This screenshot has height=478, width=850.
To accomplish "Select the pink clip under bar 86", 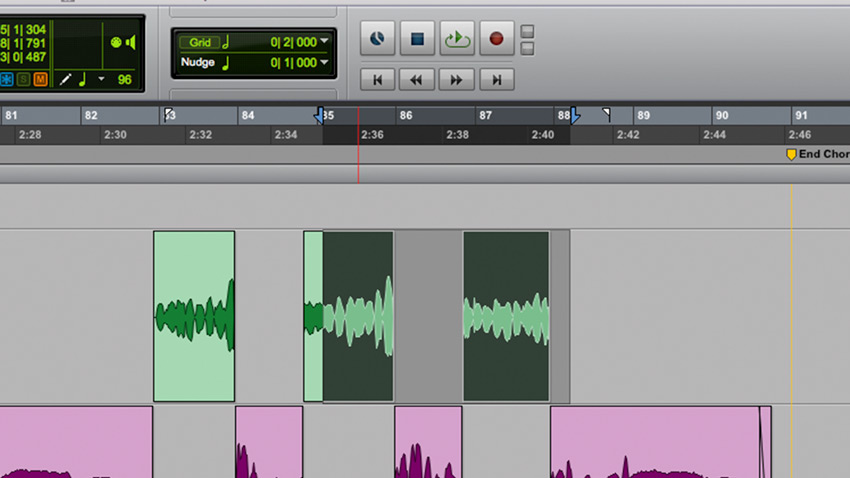I will tap(428, 442).
